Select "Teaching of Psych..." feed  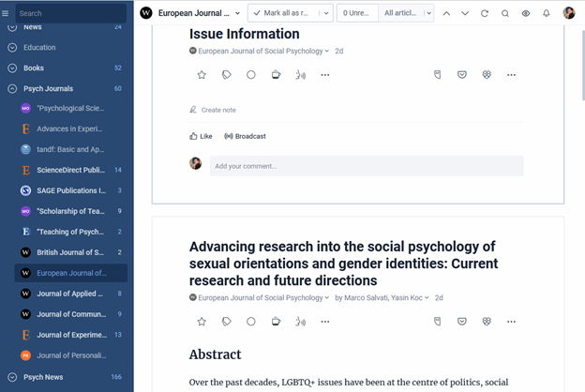(70, 232)
